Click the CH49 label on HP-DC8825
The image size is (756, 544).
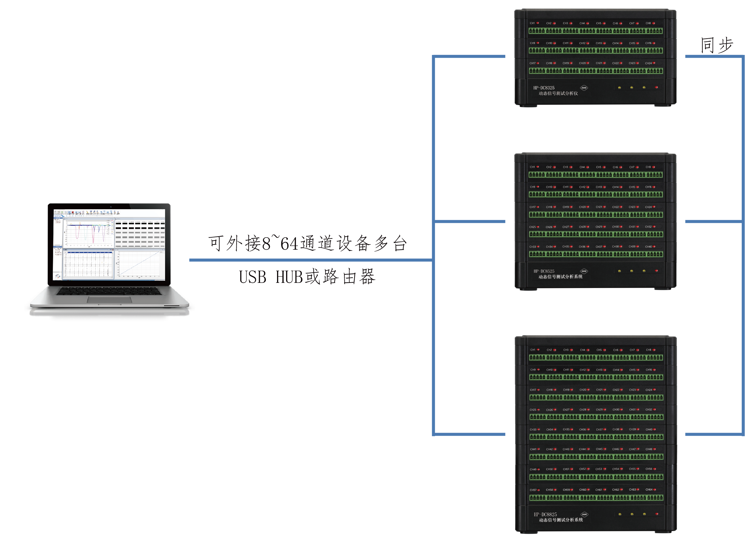(533, 469)
